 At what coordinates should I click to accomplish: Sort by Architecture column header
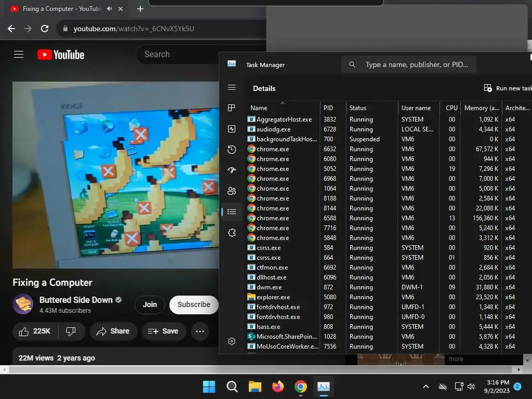(x=517, y=108)
